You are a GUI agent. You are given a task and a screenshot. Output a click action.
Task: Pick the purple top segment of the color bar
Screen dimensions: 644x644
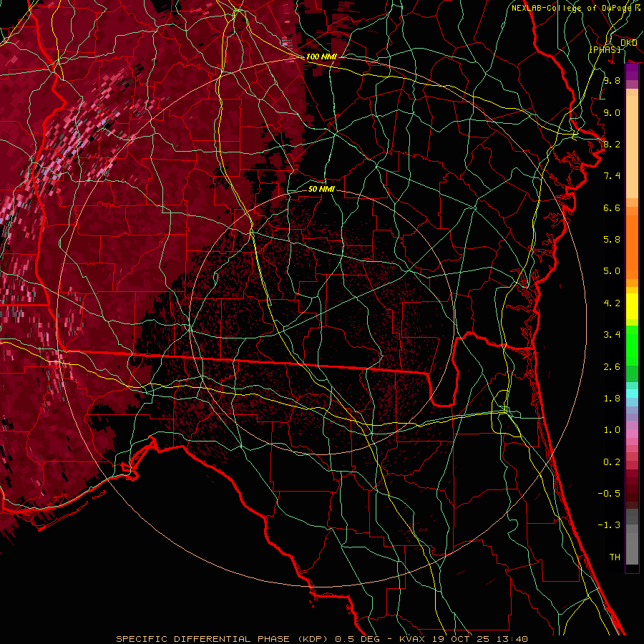pos(632,72)
